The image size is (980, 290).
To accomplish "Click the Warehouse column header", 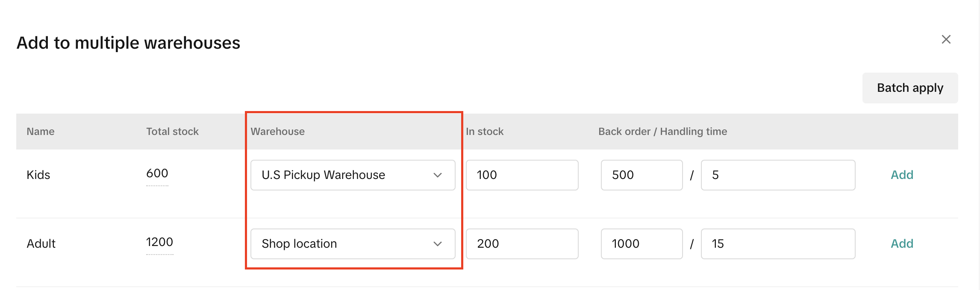I will 278,132.
